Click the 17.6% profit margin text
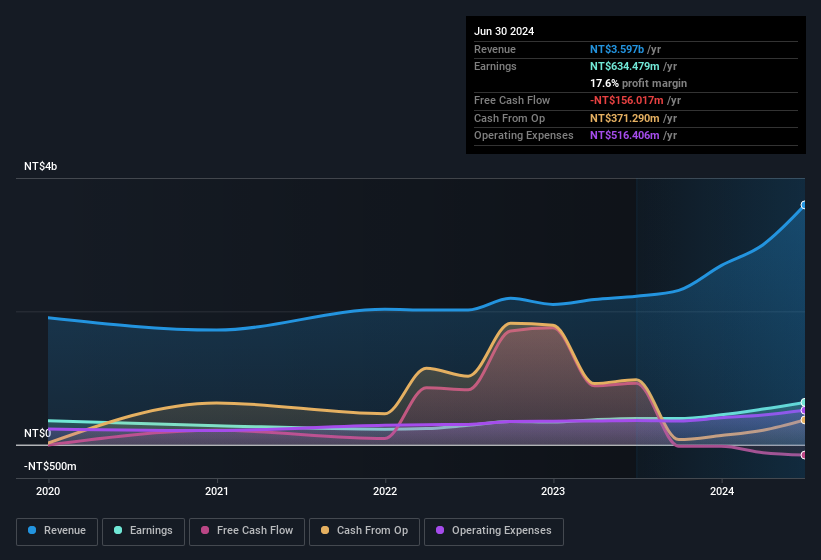The height and width of the screenshot is (560, 821). pyautogui.click(x=638, y=83)
